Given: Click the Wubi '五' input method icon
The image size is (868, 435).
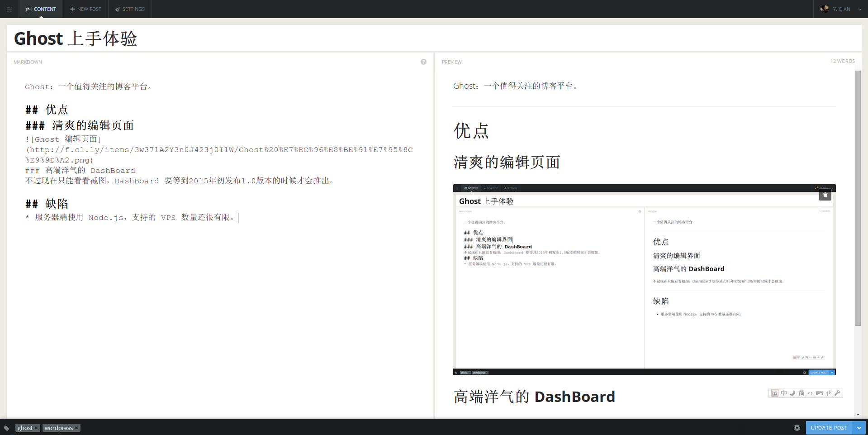Looking at the screenshot, I should [775, 393].
